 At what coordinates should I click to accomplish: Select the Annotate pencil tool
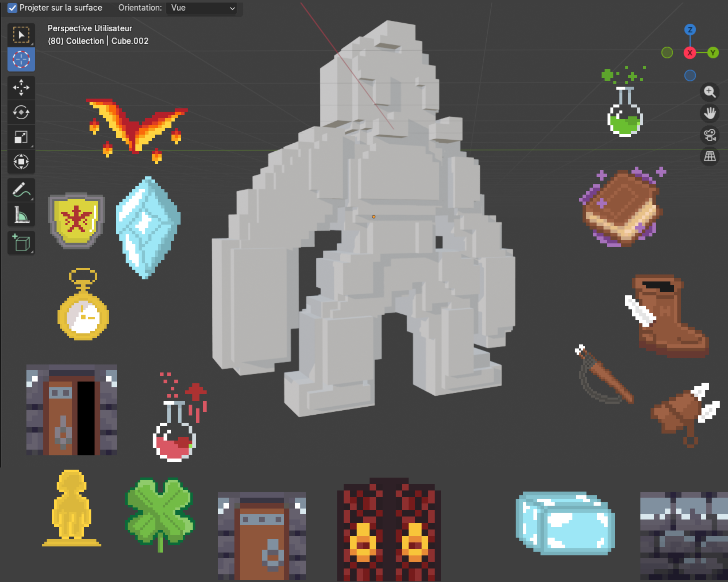click(x=21, y=190)
